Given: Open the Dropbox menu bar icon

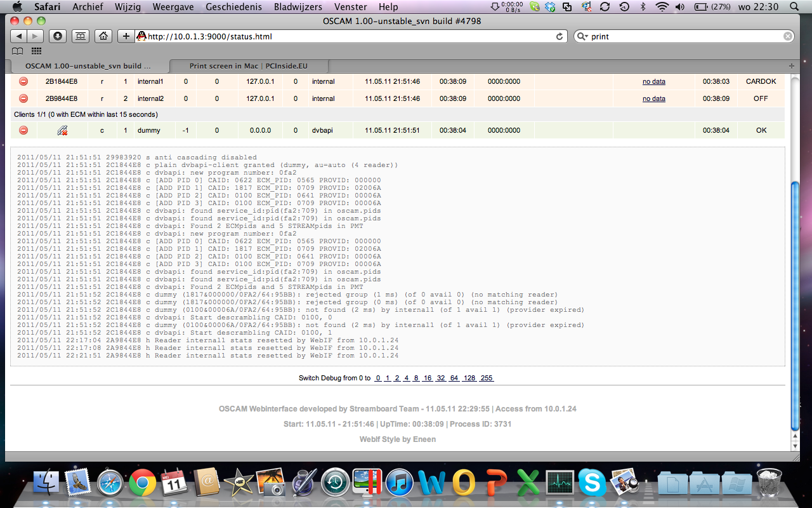Looking at the screenshot, I should tap(550, 7).
